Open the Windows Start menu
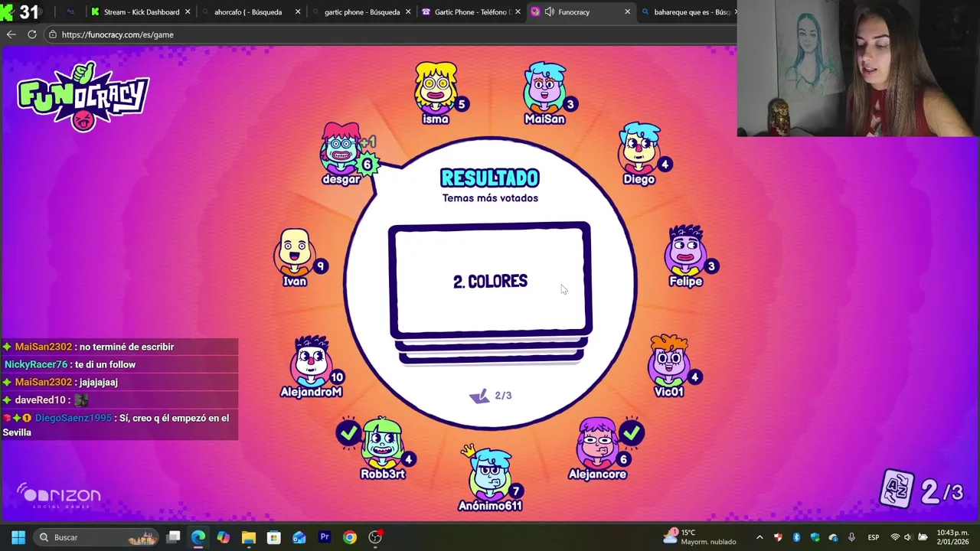 tap(18, 537)
